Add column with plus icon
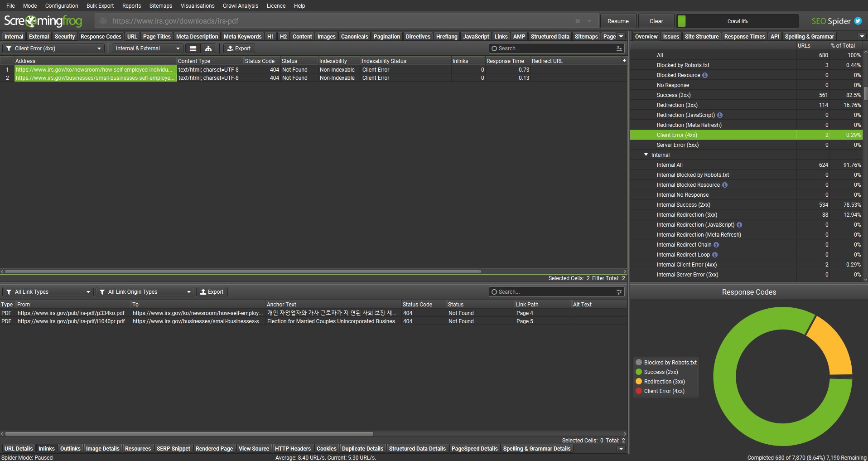The height and width of the screenshot is (461, 868). [624, 60]
